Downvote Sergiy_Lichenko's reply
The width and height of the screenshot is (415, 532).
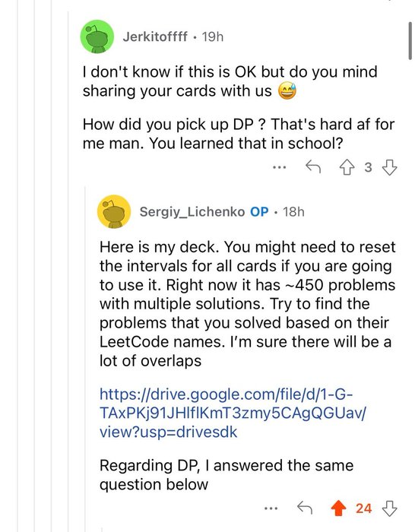click(390, 508)
